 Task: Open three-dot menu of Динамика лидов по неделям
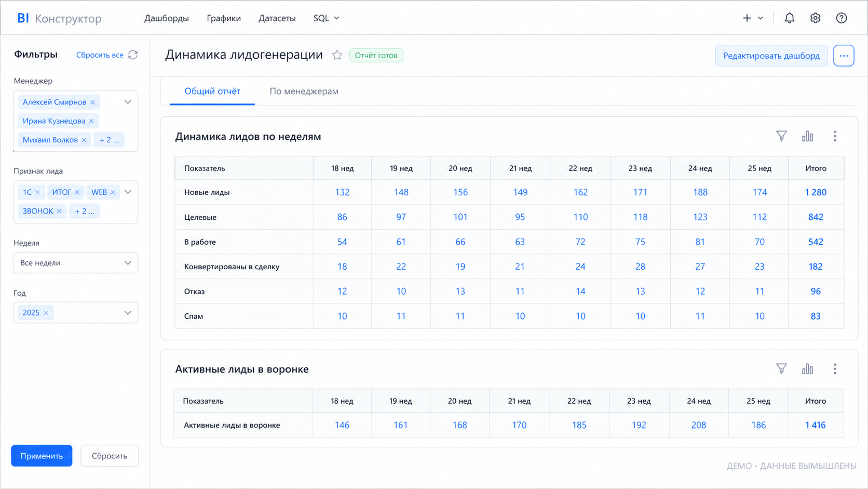(x=835, y=136)
